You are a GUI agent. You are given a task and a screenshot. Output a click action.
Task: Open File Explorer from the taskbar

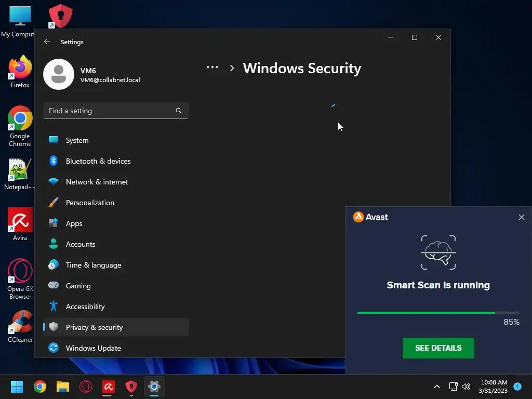coord(63,387)
